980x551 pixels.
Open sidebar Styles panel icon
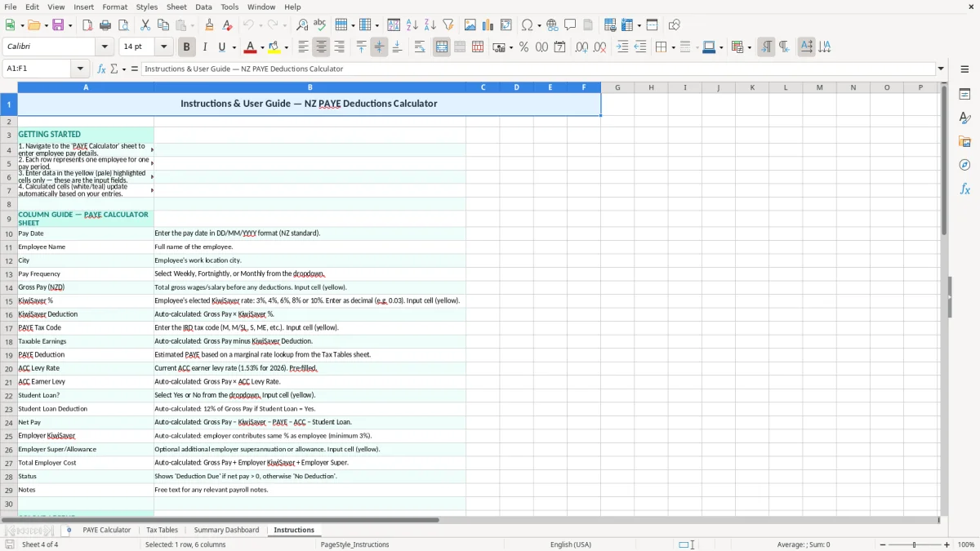964,118
